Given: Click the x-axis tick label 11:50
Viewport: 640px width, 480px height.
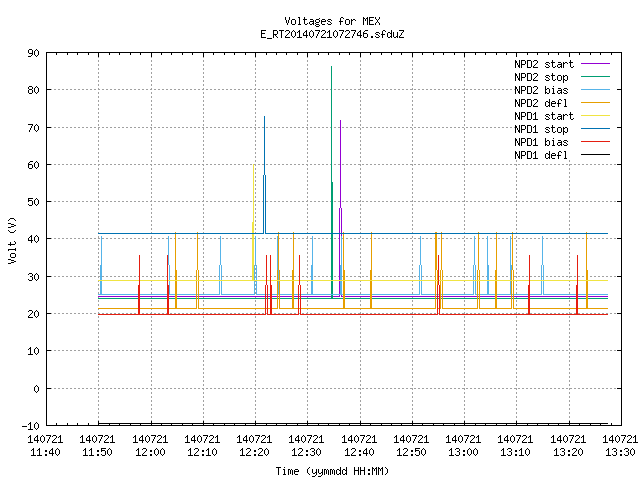Looking at the screenshot, I should click(x=97, y=452).
